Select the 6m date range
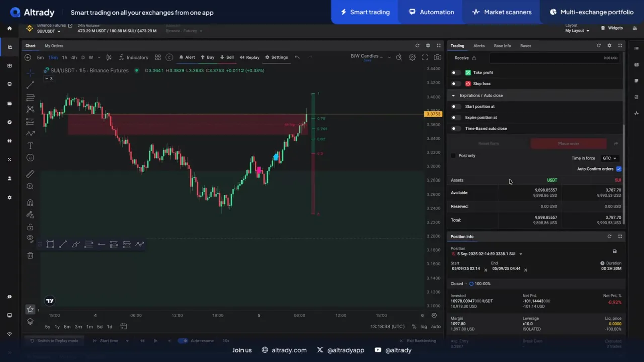 (x=67, y=327)
